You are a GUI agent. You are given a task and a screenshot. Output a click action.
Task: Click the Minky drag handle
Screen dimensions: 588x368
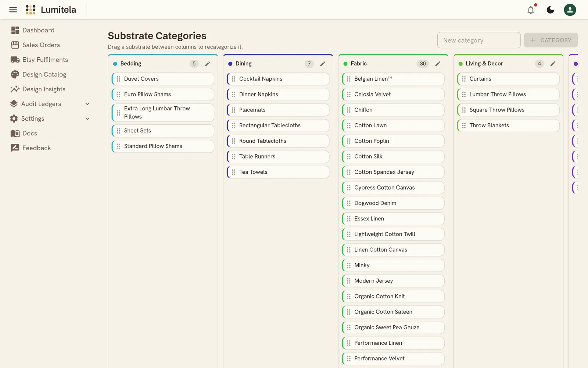349,265
